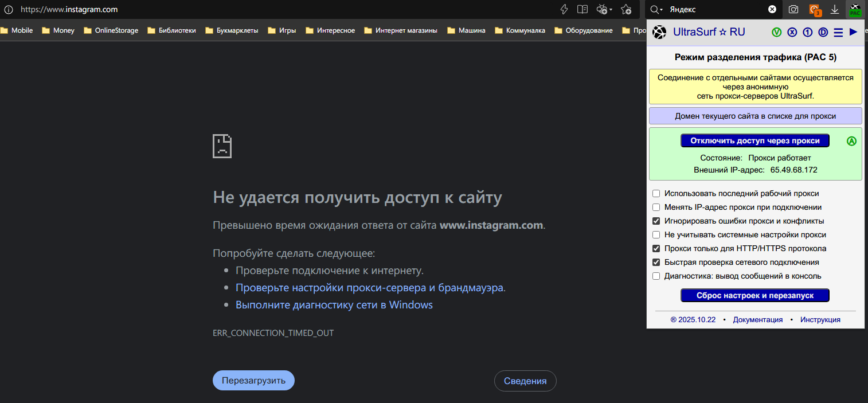This screenshot has width=868, height=403.
Task: Open the OnlineStorage bookmarks folder
Action: coord(111,30)
